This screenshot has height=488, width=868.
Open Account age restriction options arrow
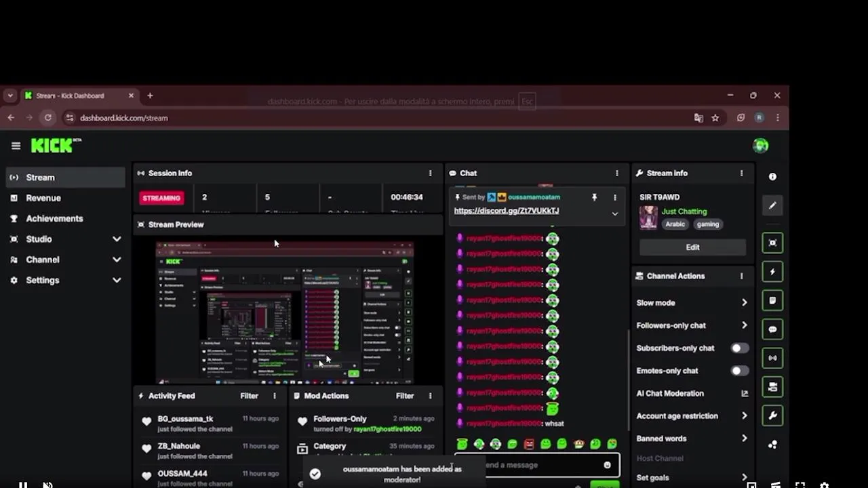(x=744, y=416)
